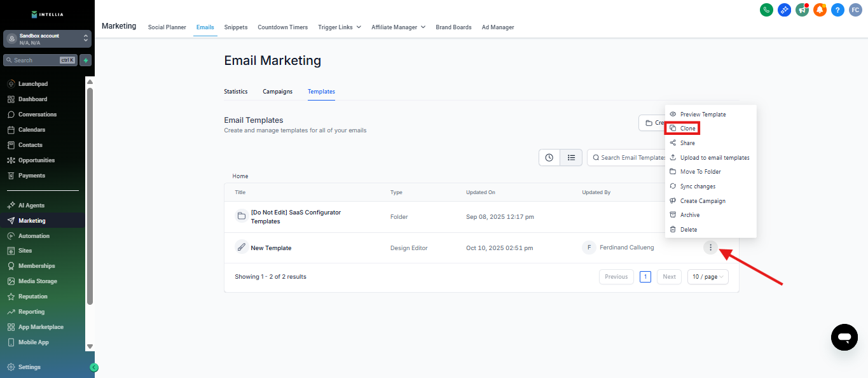Image resolution: width=868 pixels, height=378 pixels.
Task: Collapse the sidebar with green arrow
Action: pyautogui.click(x=94, y=367)
